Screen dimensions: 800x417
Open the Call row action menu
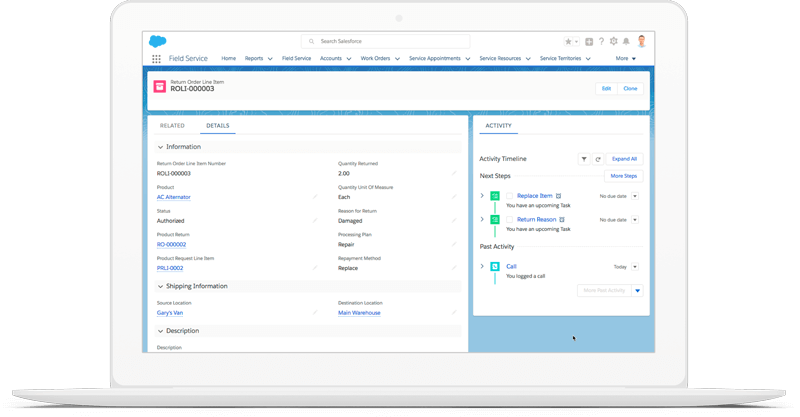pos(635,267)
